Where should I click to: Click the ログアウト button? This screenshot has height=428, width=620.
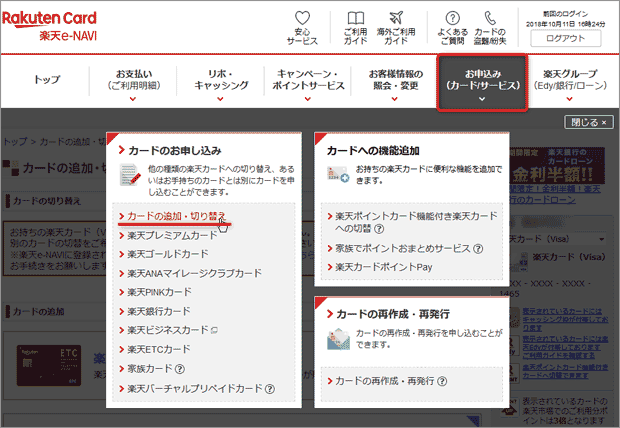(565, 38)
